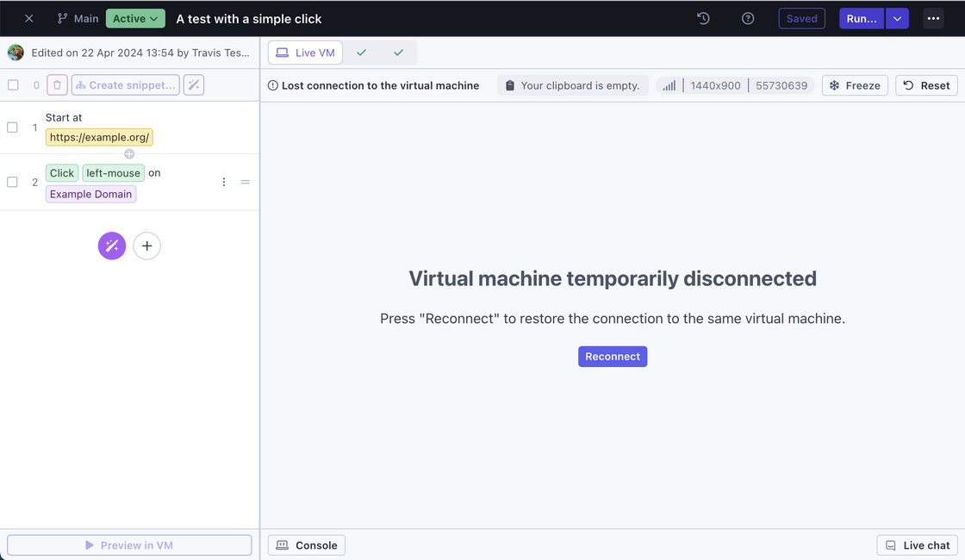
Task: Click the version history clock icon
Action: click(x=703, y=18)
